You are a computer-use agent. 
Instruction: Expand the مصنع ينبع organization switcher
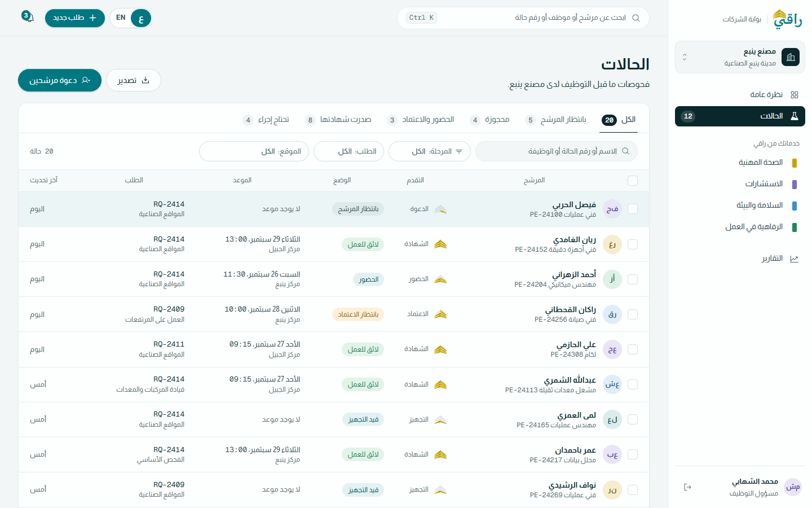pos(740,57)
